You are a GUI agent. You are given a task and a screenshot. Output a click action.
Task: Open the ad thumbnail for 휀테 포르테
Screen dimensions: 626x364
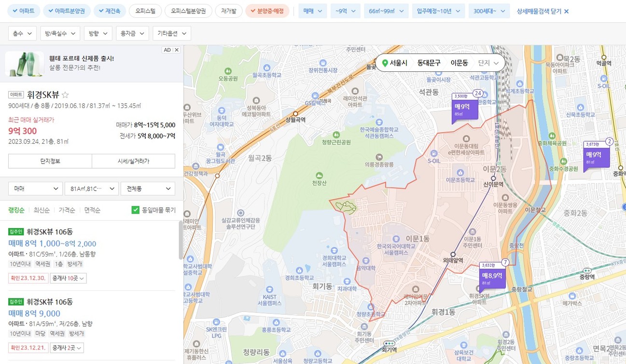click(24, 64)
